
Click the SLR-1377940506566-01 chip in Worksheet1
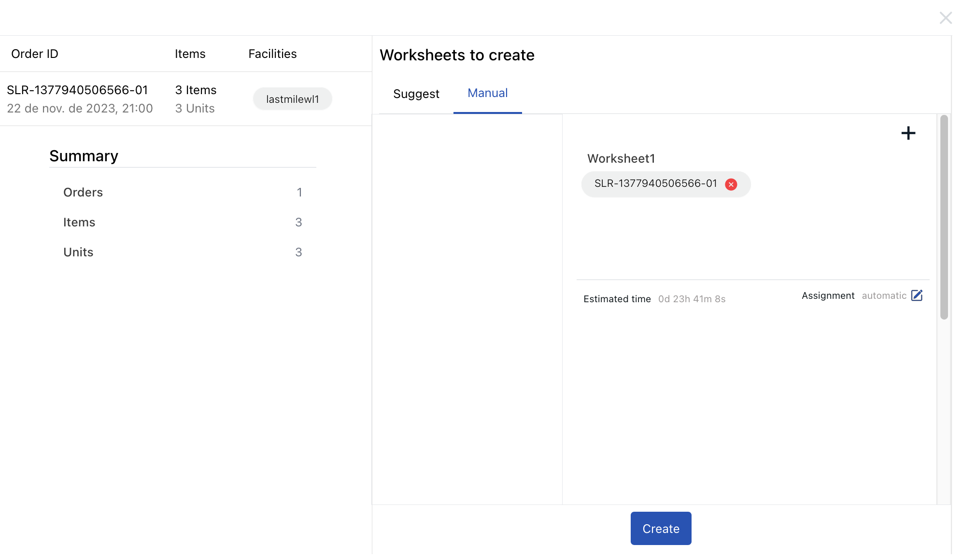coord(657,184)
